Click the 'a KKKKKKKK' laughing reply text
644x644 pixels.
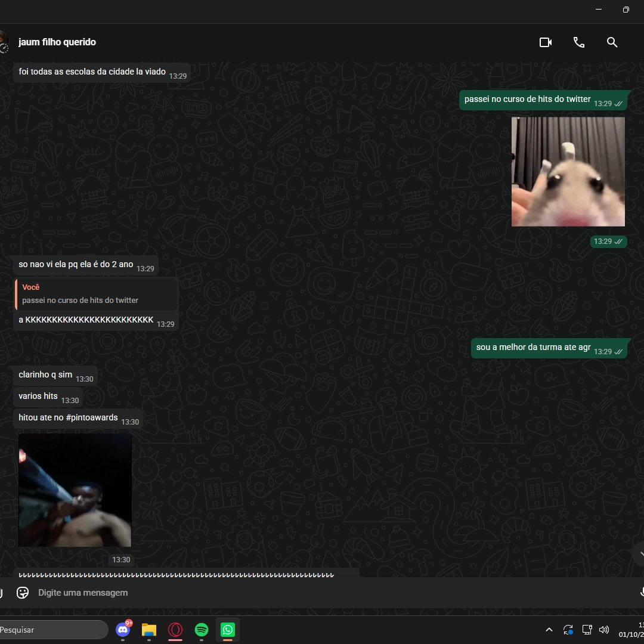point(86,320)
